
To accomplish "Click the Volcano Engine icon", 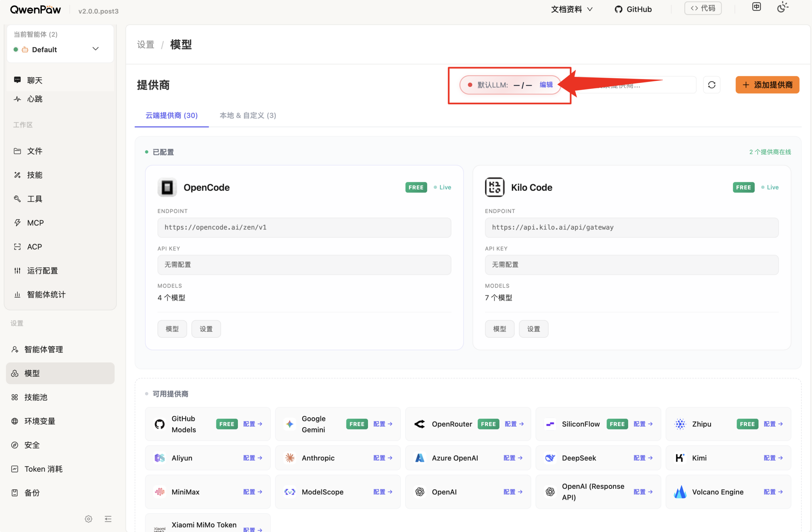I will (680, 491).
